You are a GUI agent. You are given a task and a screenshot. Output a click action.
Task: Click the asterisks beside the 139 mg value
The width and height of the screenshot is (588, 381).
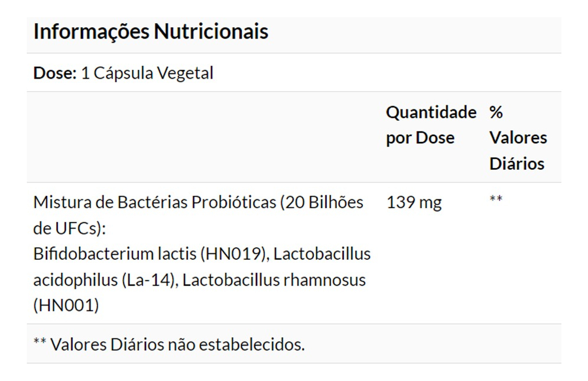click(x=496, y=199)
